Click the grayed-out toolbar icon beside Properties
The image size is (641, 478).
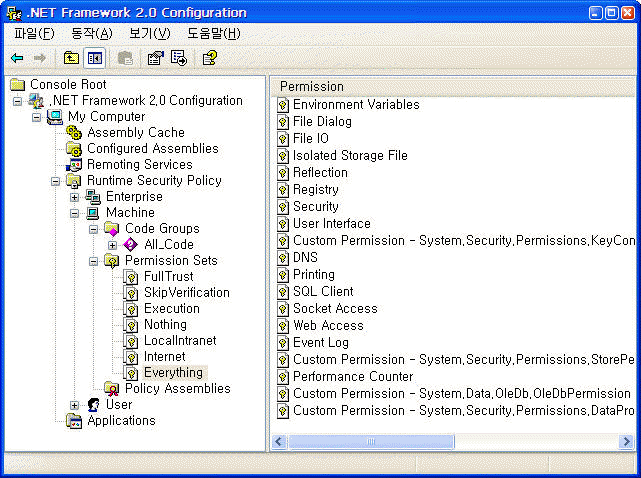[x=125, y=58]
